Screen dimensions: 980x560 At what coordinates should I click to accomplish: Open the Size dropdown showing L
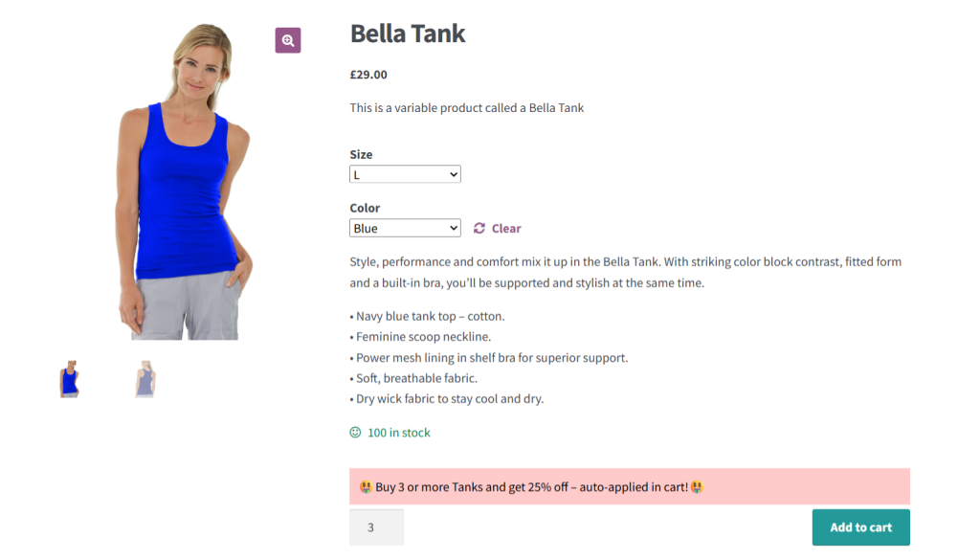(405, 174)
